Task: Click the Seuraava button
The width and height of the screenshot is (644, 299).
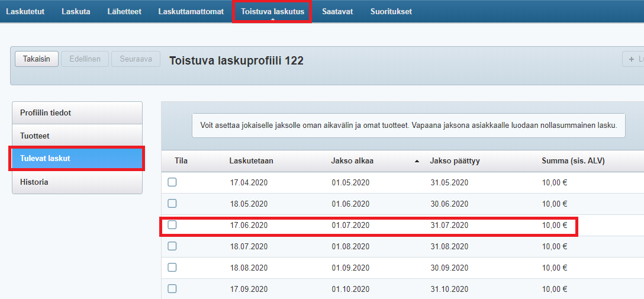Action: pos(136,59)
